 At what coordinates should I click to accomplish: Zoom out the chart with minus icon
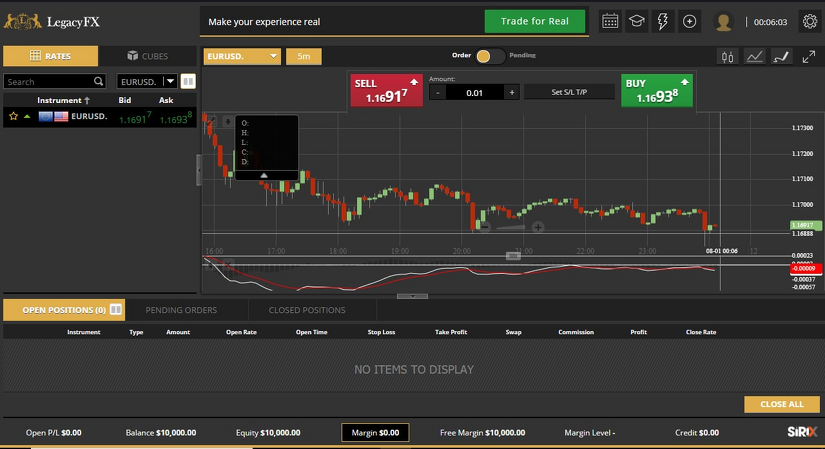(x=485, y=227)
